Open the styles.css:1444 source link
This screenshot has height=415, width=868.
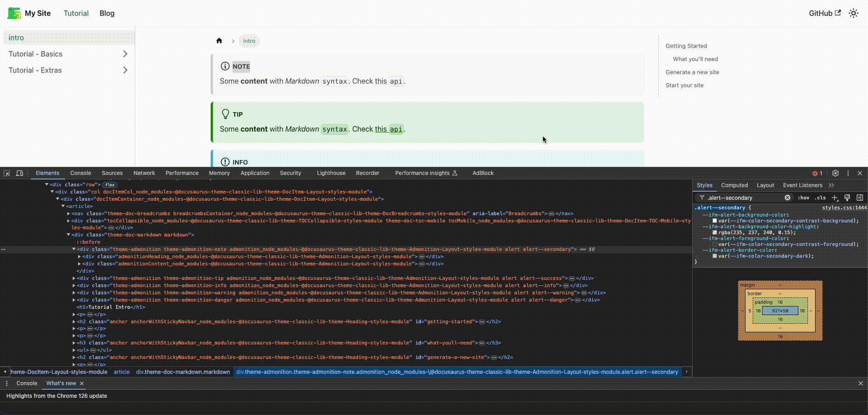tap(844, 207)
